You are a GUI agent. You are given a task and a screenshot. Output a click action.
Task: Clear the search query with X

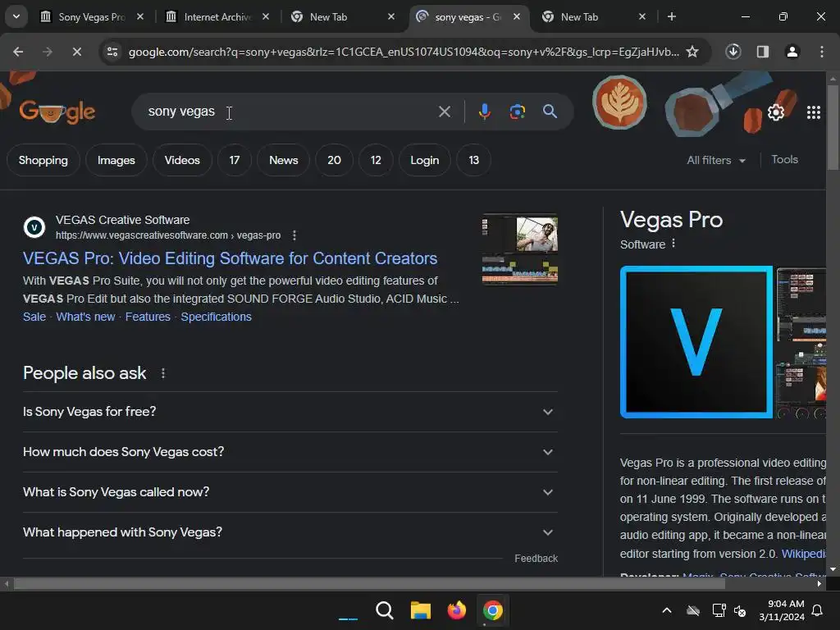(444, 112)
